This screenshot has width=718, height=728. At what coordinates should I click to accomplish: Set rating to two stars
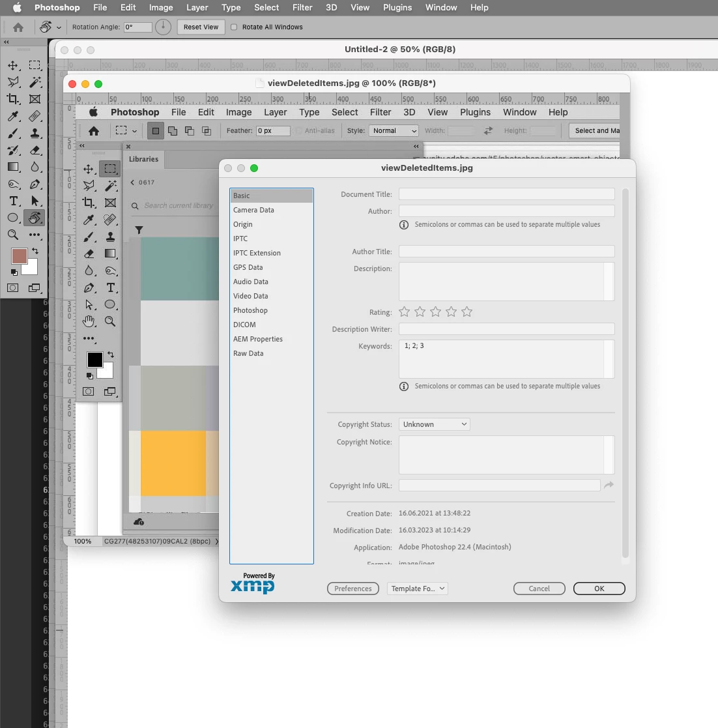tap(420, 312)
